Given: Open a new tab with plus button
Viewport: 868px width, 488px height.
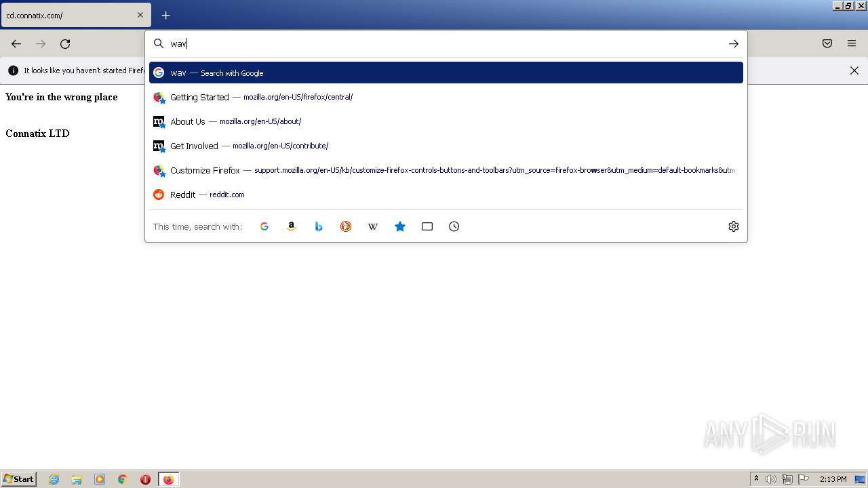Looking at the screenshot, I should click(x=165, y=15).
